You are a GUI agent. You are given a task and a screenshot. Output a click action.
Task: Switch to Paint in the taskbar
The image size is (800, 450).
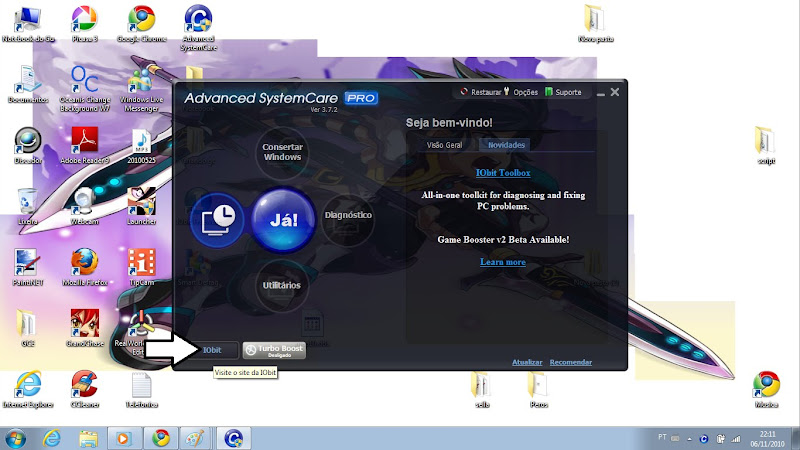194,438
